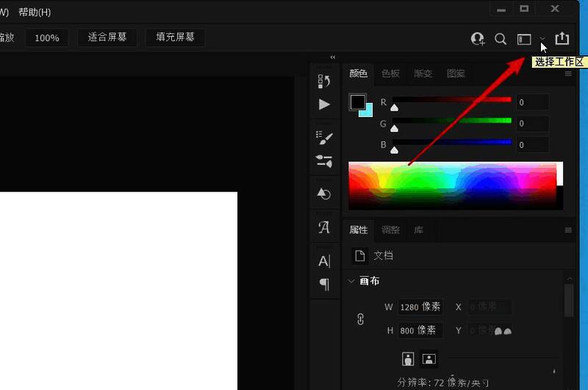The width and height of the screenshot is (588, 390).
Task: Switch to the 颜色 color tab
Action: 358,74
